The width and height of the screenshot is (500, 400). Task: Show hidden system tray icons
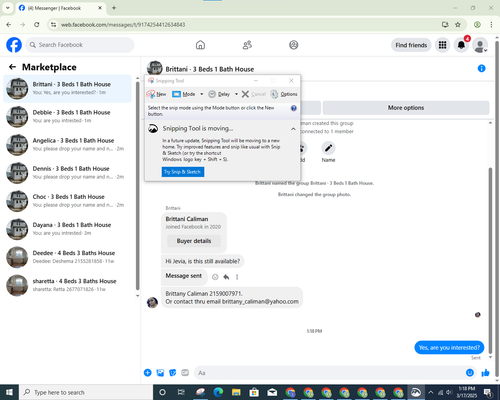click(430, 392)
